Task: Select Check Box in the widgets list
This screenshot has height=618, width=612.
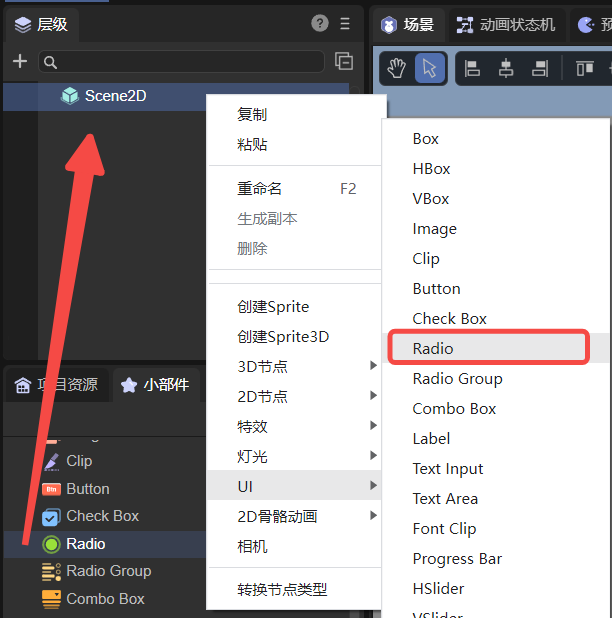Action: pos(102,516)
